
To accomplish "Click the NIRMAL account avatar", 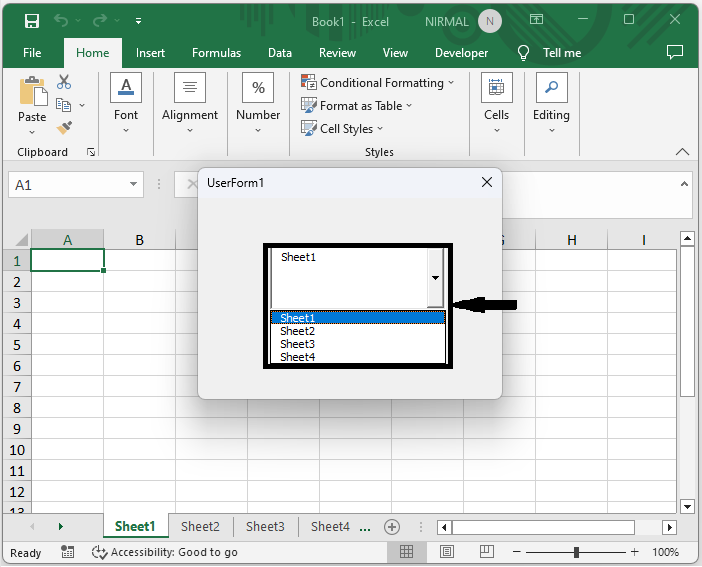I will (490, 21).
